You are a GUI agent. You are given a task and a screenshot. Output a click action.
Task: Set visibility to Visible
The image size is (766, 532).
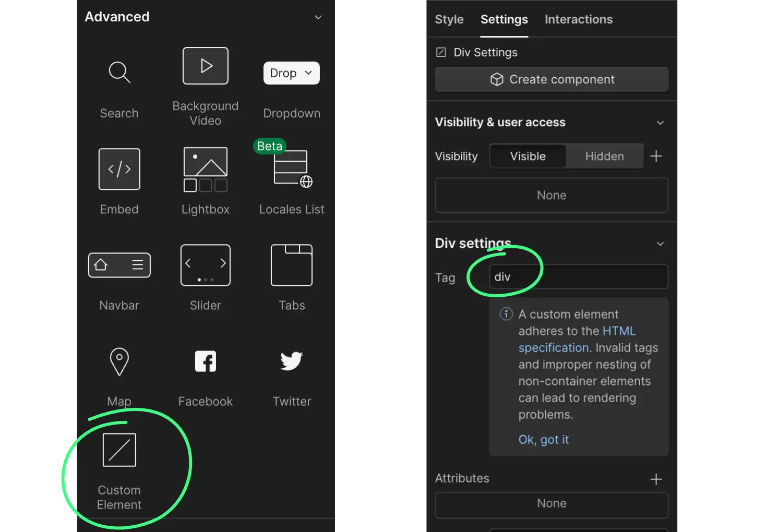[x=528, y=156]
